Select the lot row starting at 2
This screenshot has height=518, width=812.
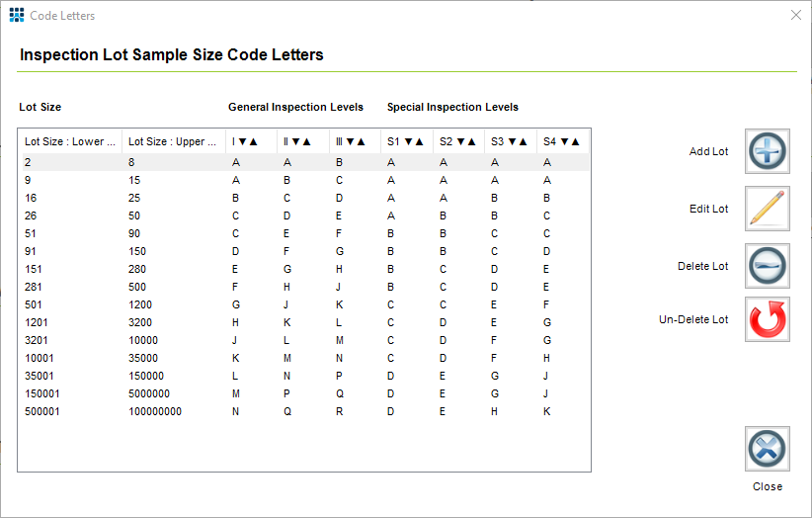[x=296, y=162]
